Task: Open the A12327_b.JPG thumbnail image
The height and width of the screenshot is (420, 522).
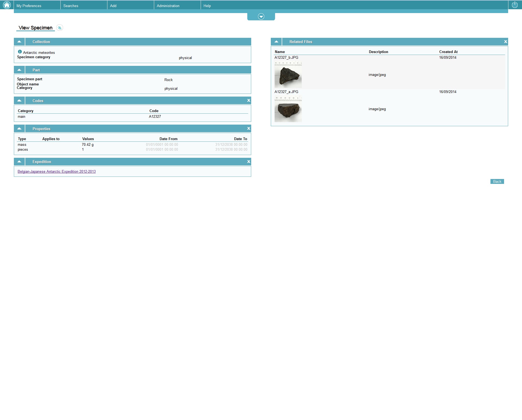Action: (x=288, y=75)
